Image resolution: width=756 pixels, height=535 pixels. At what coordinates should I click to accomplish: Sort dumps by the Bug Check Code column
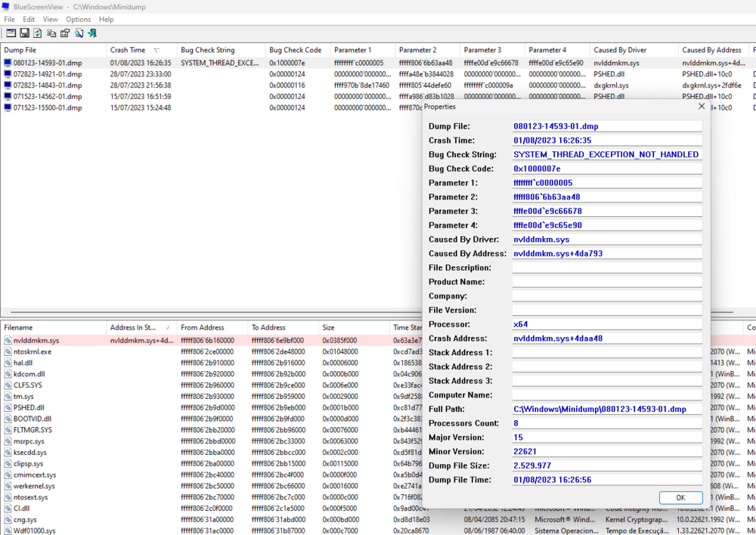(295, 50)
